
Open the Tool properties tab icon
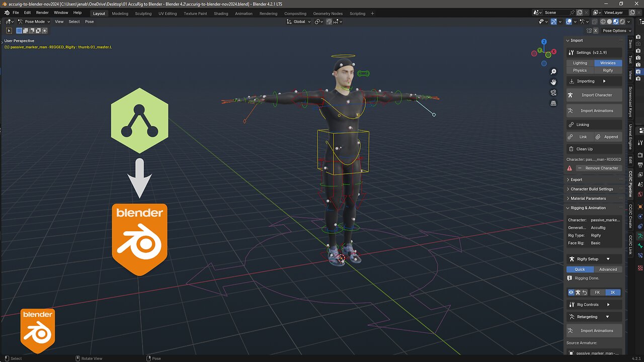[x=639, y=142]
